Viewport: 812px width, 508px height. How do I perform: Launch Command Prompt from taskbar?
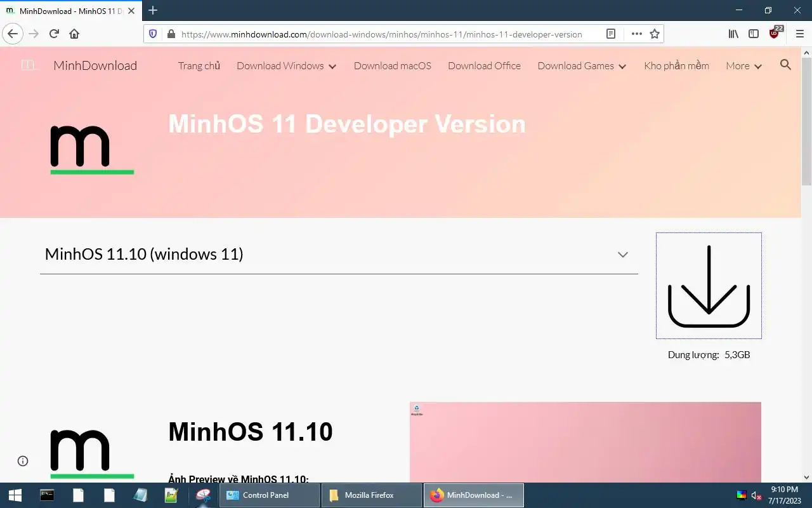tap(47, 495)
